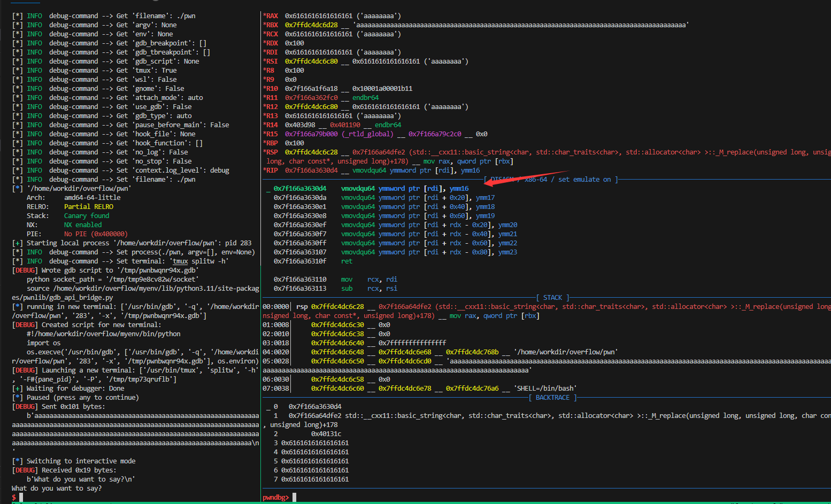Click the 'gdb_breakpoint': [] log line

[x=109, y=43]
